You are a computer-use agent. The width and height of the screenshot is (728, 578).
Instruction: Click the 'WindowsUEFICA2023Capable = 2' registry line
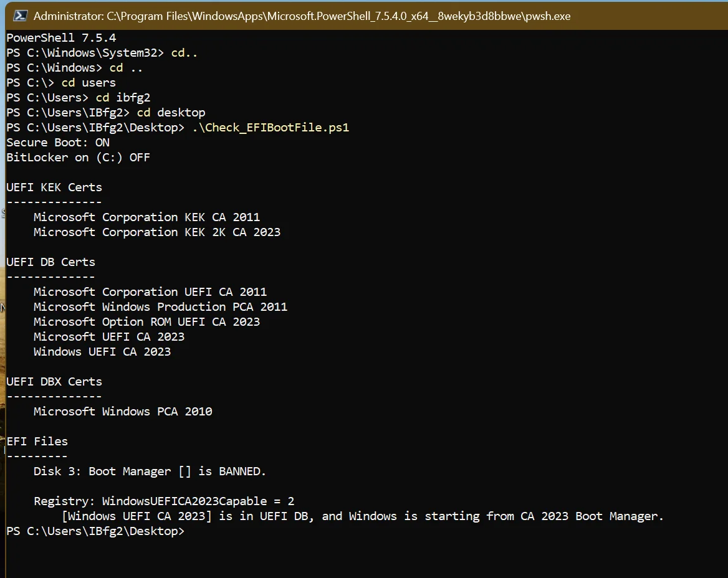click(164, 501)
